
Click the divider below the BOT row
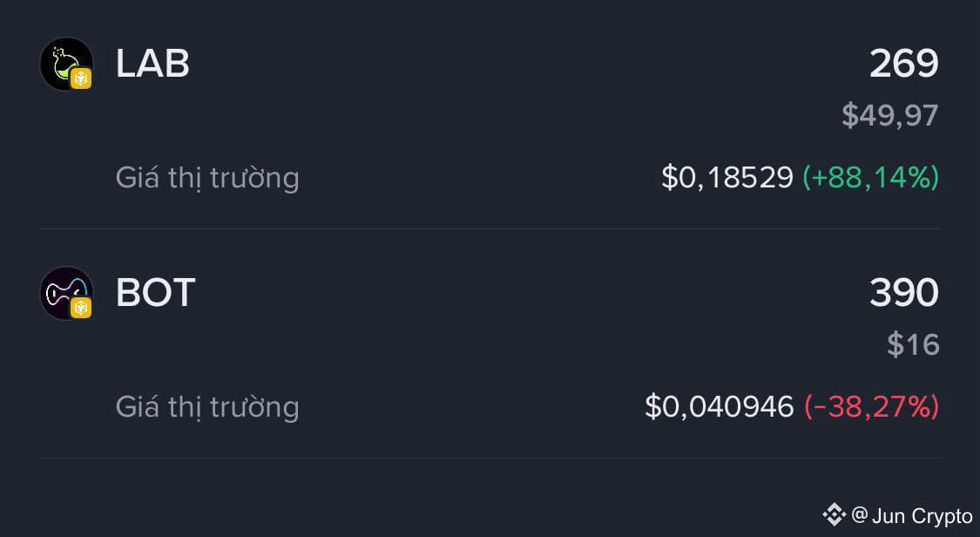point(490,459)
